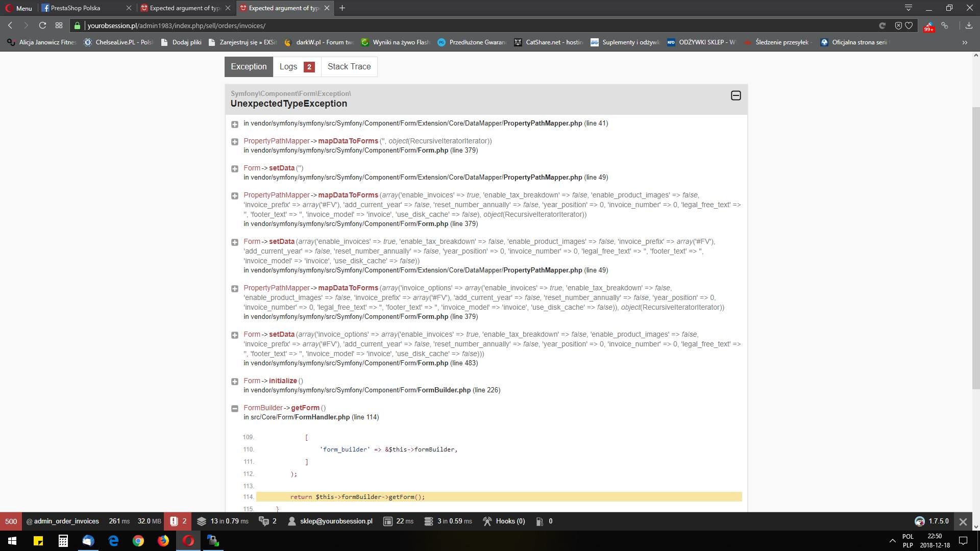This screenshot has width=980, height=551.
Task: Click the logged-in user sklep@yourobsession.pl icon
Action: pyautogui.click(x=292, y=521)
